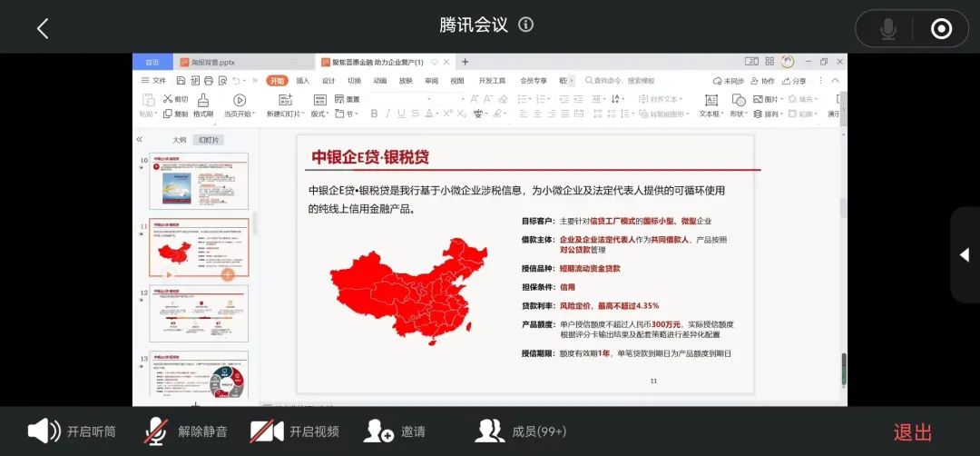Click the save icon in quick access toolbar
Screen dimensions: 980x456
(x=181, y=81)
